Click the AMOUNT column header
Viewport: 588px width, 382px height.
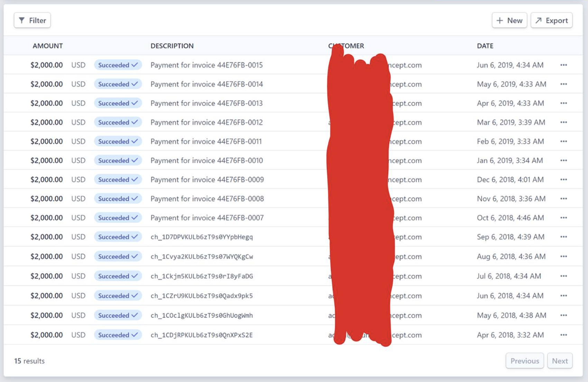[x=48, y=46]
